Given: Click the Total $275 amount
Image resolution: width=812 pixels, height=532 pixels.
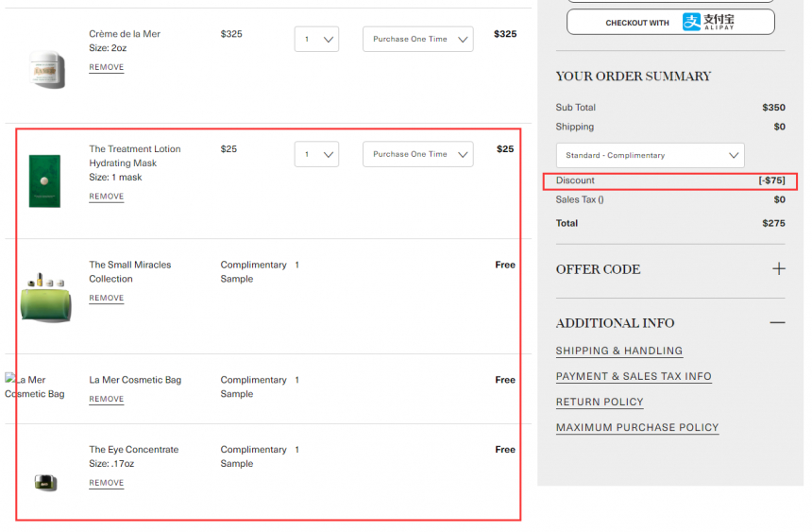Looking at the screenshot, I should click(x=773, y=224).
